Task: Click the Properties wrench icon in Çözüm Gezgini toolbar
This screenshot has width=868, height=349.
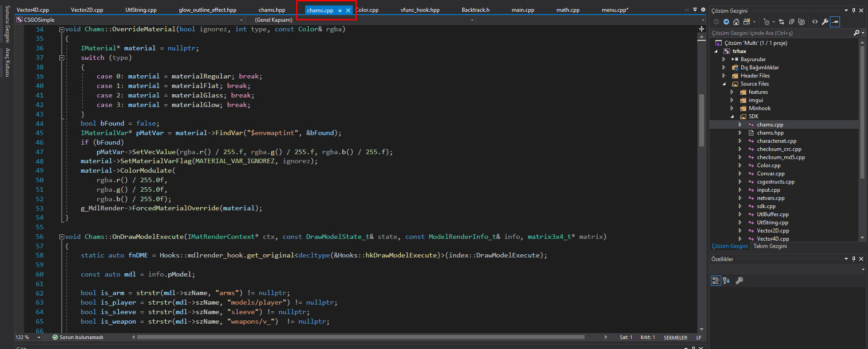Action: click(825, 22)
